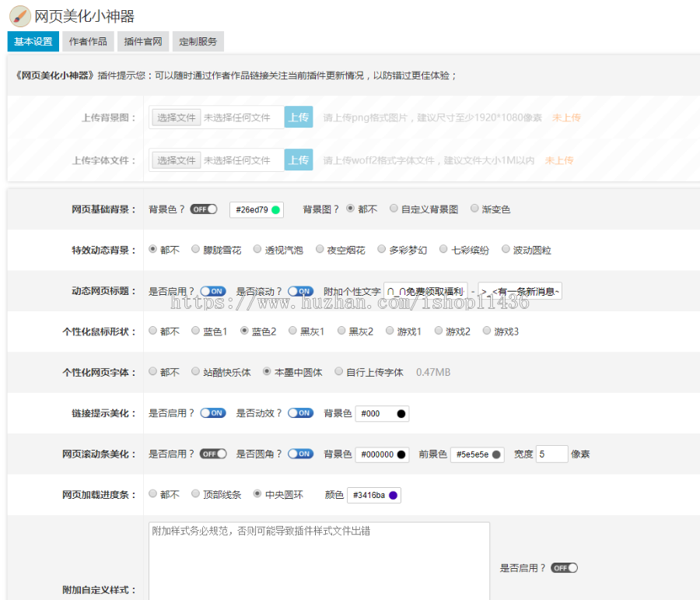Image resolution: width=700 pixels, height=600 pixels.
Task: Click inside the custom style textarea
Action: [315, 556]
